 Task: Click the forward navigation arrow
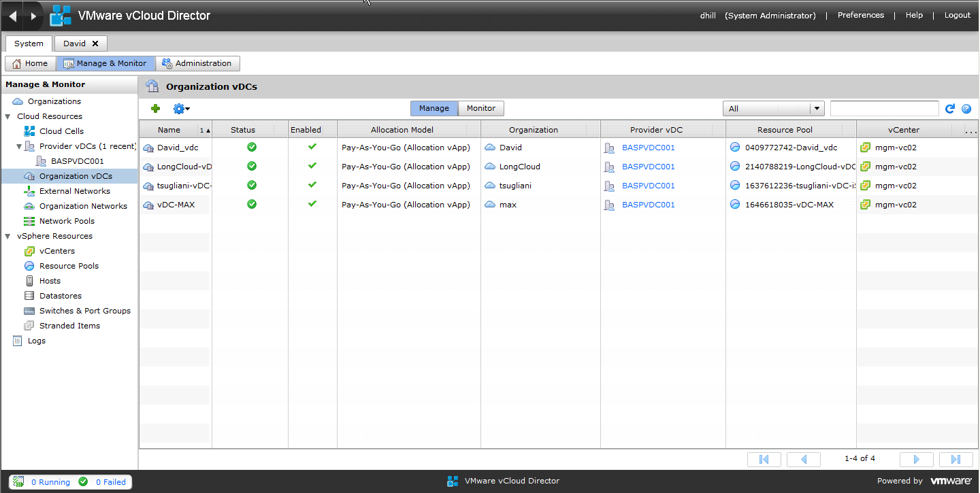(x=33, y=16)
